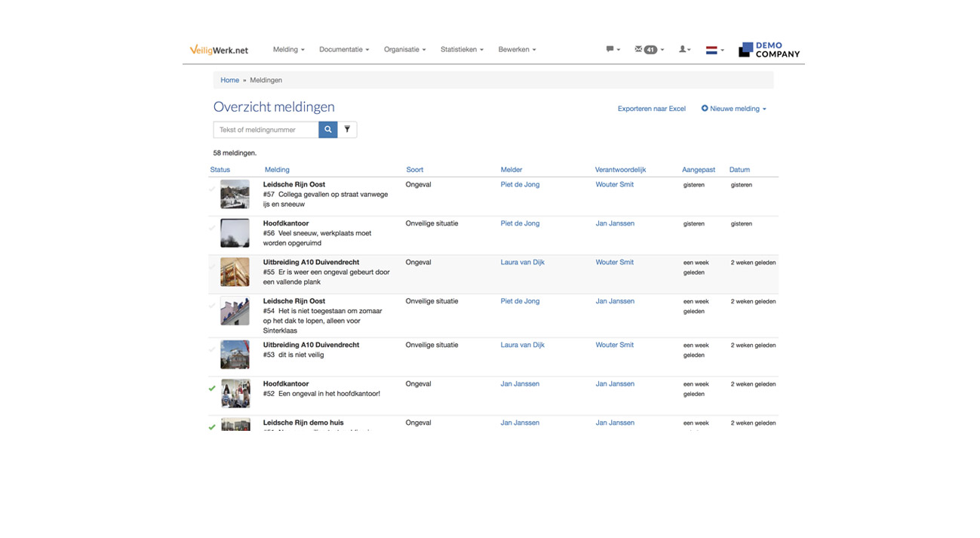Screen dimensions: 980x538
Task: Open the filter funnel icon
Action: coord(347,130)
